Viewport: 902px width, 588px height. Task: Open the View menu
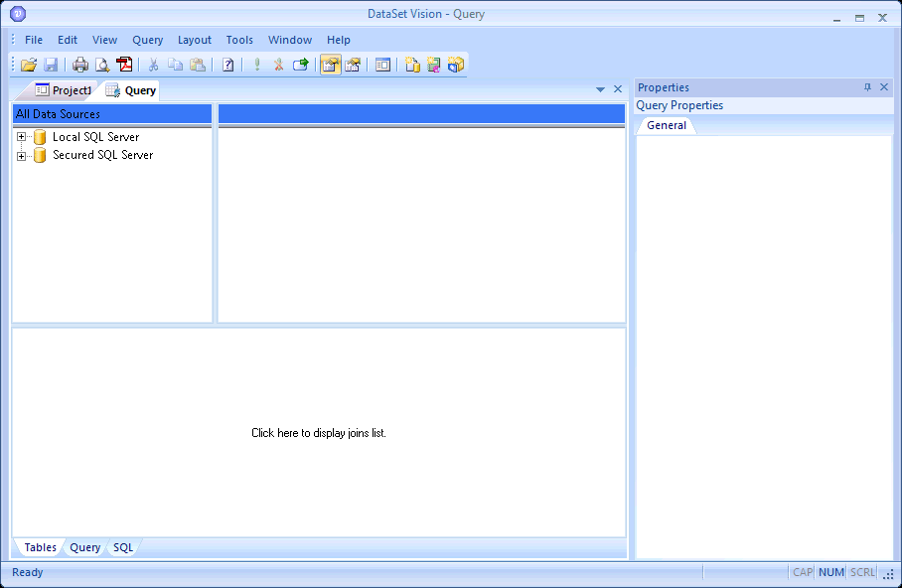104,40
